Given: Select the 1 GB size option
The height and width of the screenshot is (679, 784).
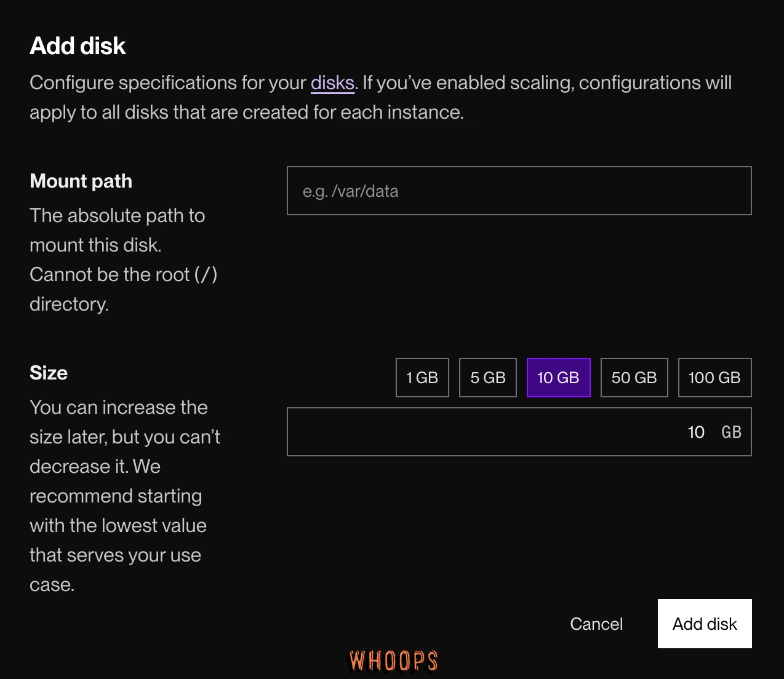Looking at the screenshot, I should click(422, 378).
